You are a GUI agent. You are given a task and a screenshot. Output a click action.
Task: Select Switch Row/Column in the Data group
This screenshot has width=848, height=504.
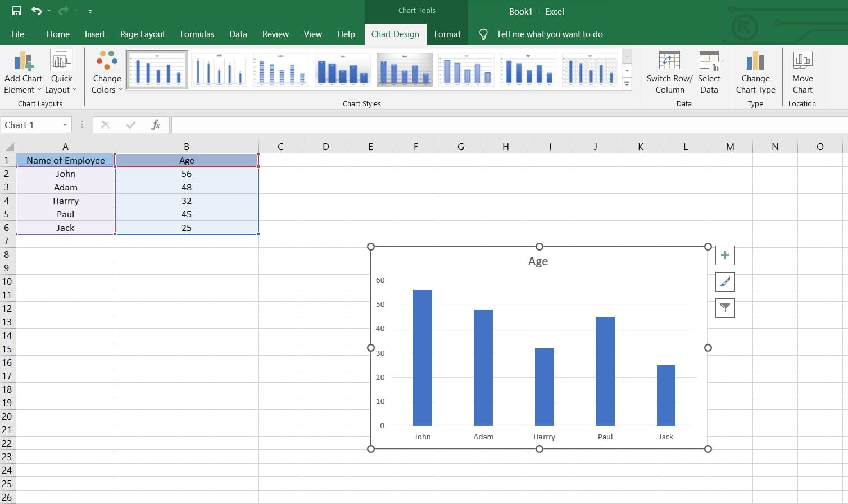click(x=669, y=72)
